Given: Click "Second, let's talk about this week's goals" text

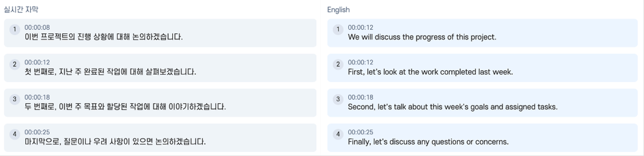Looking at the screenshot, I should coord(452,107).
